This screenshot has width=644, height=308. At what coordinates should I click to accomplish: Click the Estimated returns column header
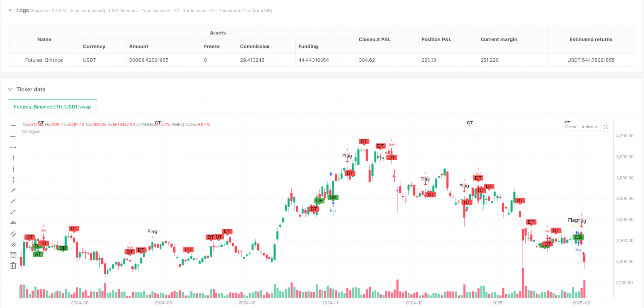[x=590, y=39]
